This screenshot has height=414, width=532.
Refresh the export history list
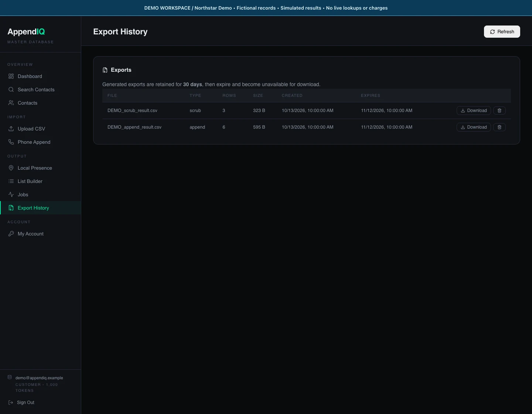pyautogui.click(x=502, y=32)
